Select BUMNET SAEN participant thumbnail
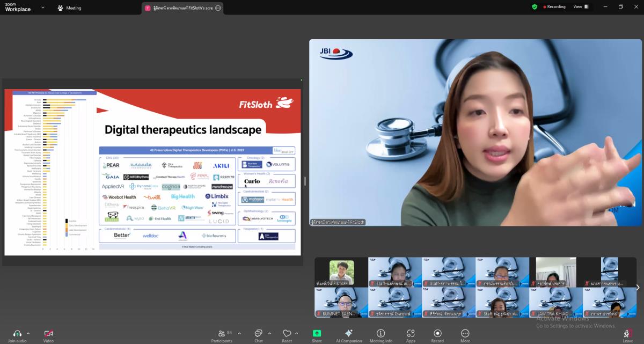Screen dimensions: 644x344 [x=341, y=303]
